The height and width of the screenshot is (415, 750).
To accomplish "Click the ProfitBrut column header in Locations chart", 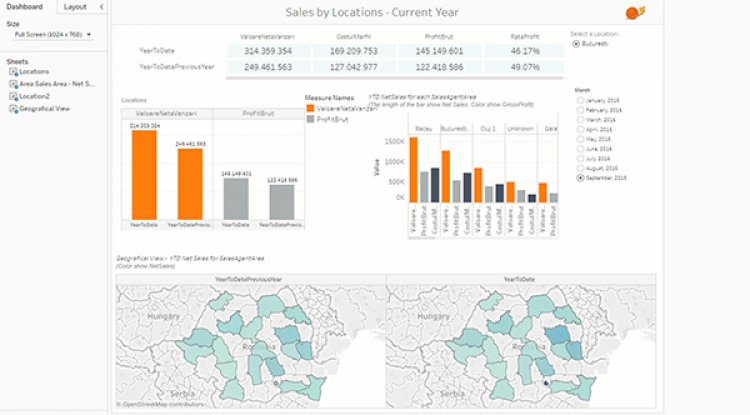I will (258, 114).
